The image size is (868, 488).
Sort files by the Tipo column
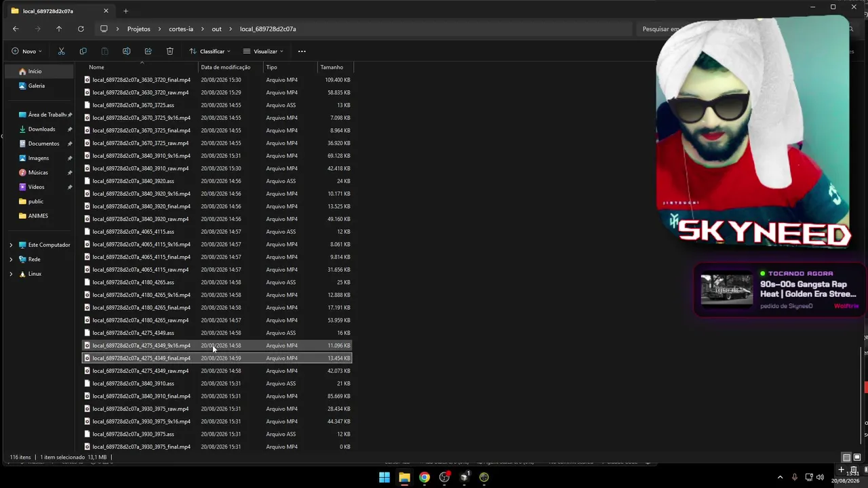[290, 67]
